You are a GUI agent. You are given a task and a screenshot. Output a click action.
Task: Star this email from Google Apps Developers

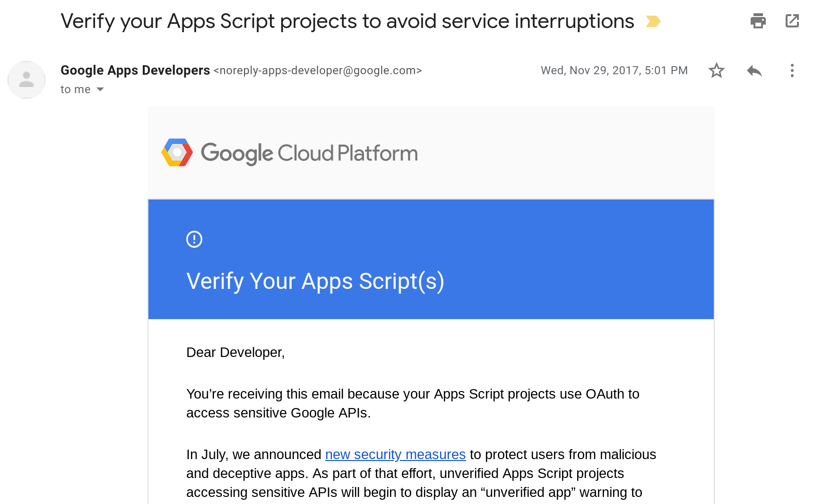(717, 70)
